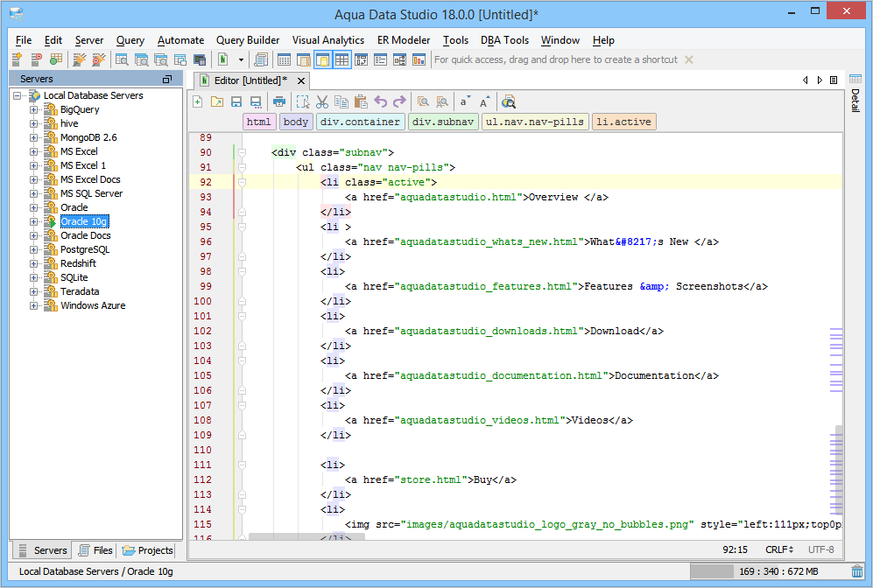Undo the last edit

click(x=380, y=101)
